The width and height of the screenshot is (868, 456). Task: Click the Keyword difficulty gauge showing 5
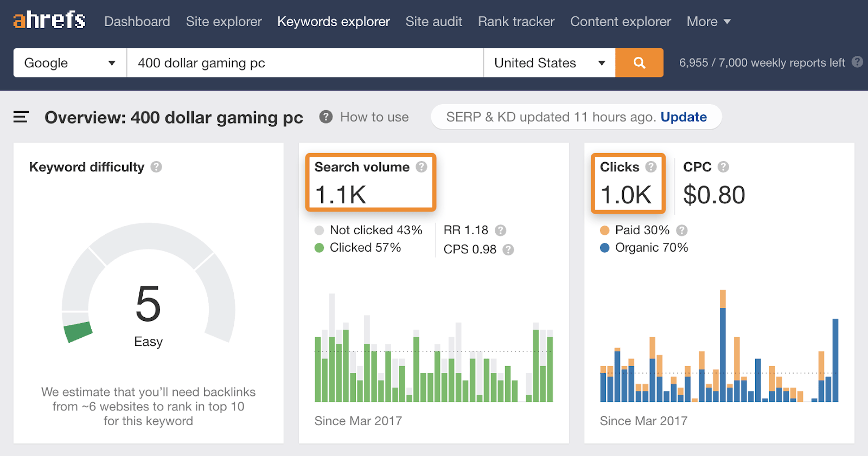click(148, 283)
